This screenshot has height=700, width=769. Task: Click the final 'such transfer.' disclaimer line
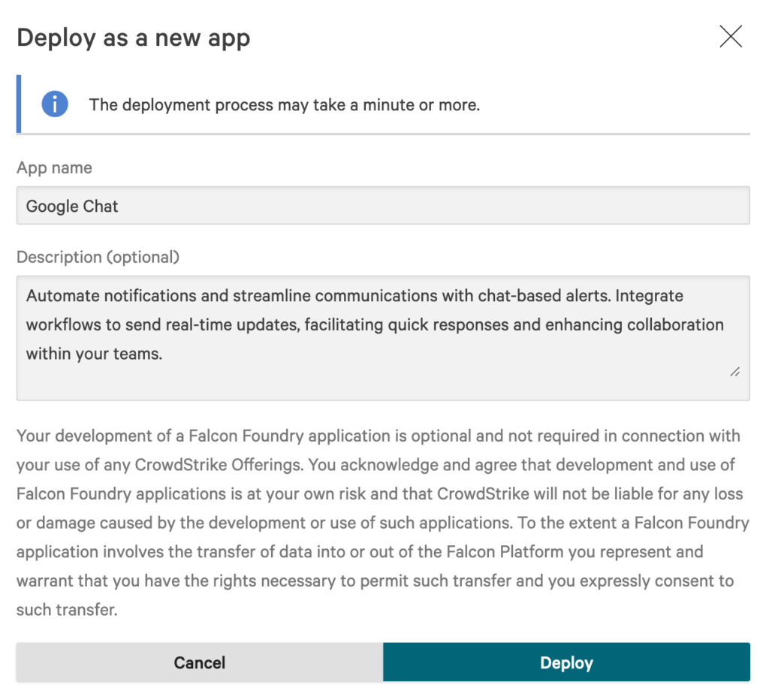coord(67,610)
